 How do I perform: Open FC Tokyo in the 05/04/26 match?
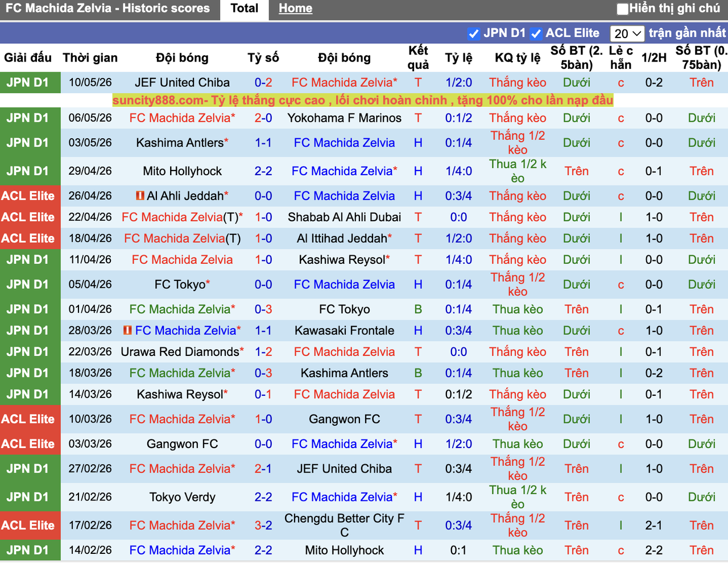click(x=180, y=284)
